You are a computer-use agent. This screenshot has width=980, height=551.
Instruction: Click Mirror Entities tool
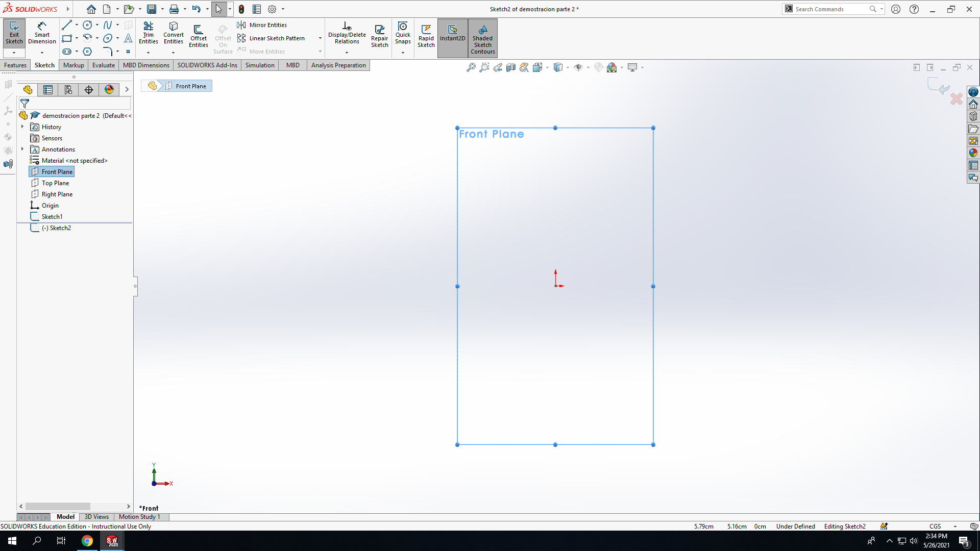click(x=262, y=25)
